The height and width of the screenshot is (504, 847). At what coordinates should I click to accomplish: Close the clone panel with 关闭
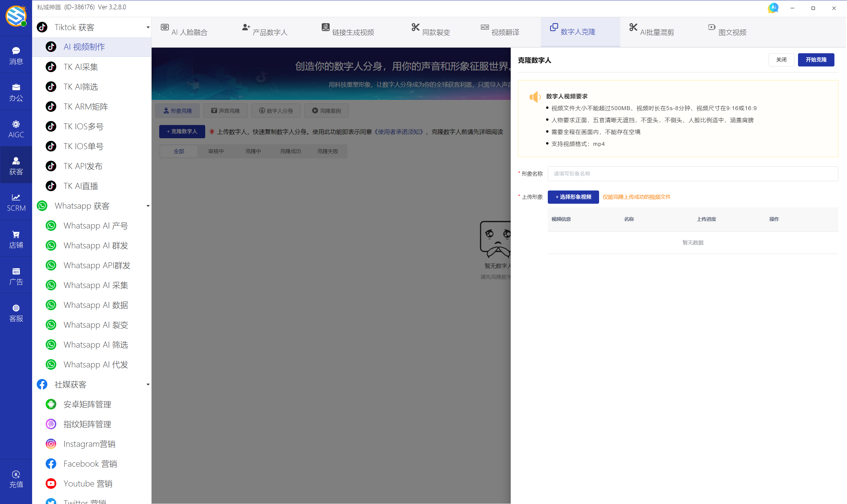[781, 60]
